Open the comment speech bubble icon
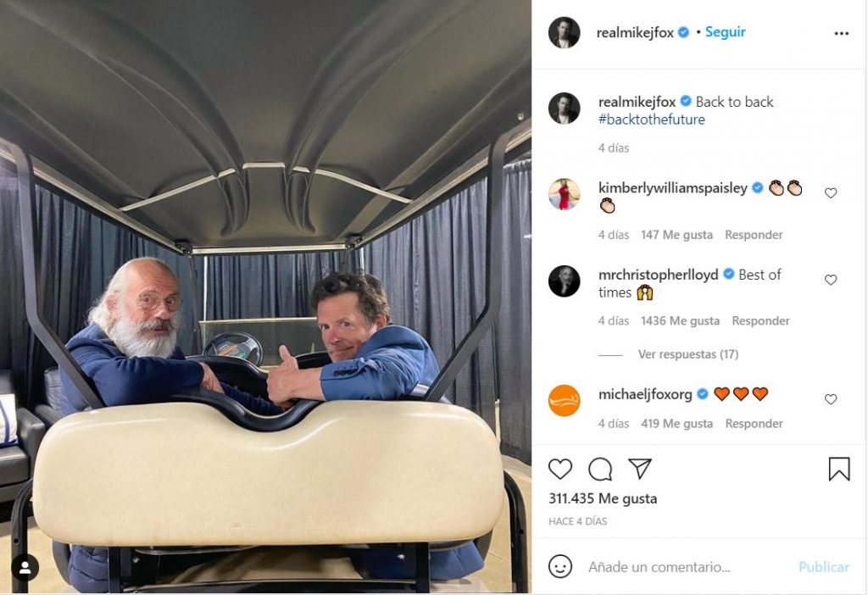Image resolution: width=868 pixels, height=595 pixels. tap(600, 470)
